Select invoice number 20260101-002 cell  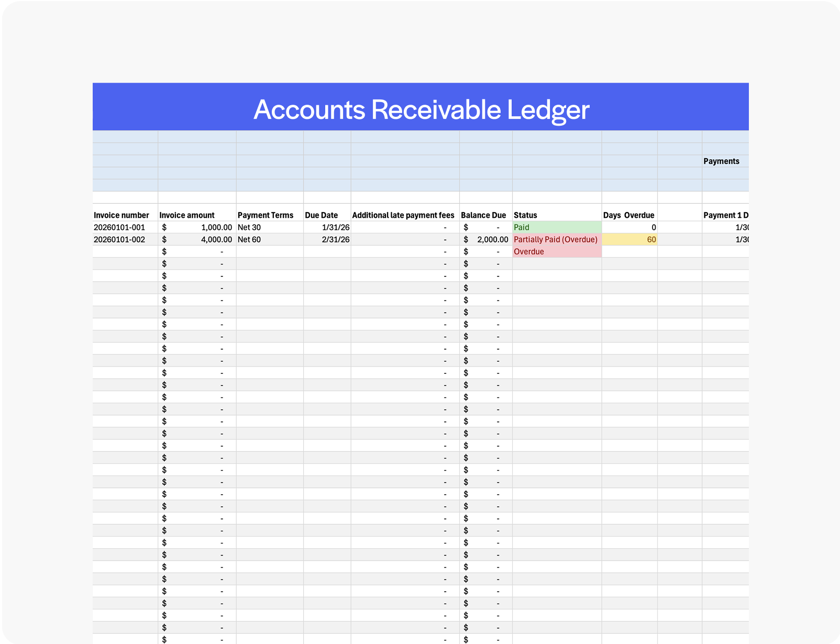[125, 239]
